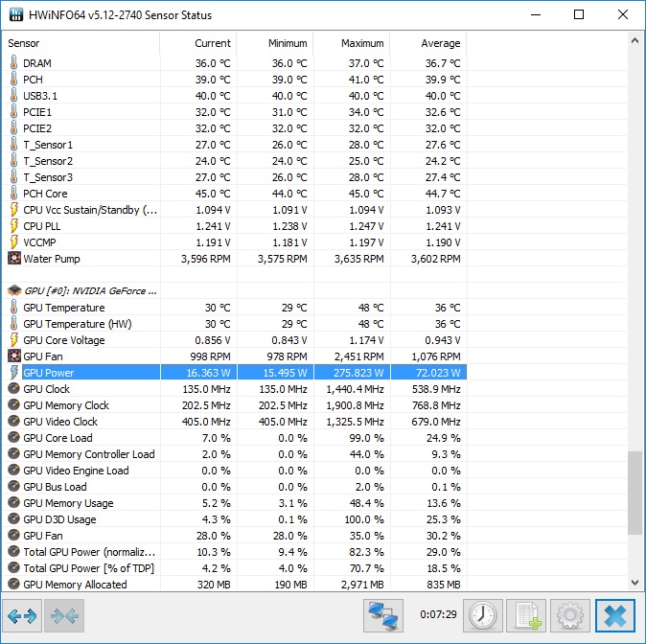Click the 1,440.4 MHz GPU Clock maximum
646x644 pixels.
[x=355, y=389]
